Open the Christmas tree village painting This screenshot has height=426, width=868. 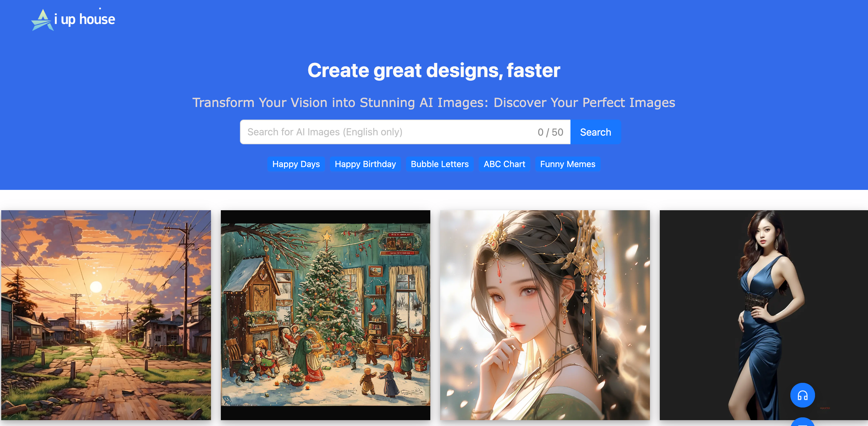coord(325,315)
